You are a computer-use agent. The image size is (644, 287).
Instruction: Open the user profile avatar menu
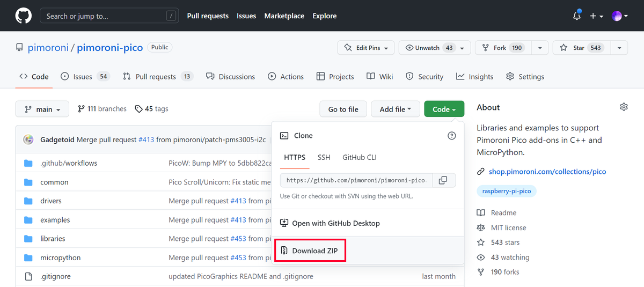(617, 16)
